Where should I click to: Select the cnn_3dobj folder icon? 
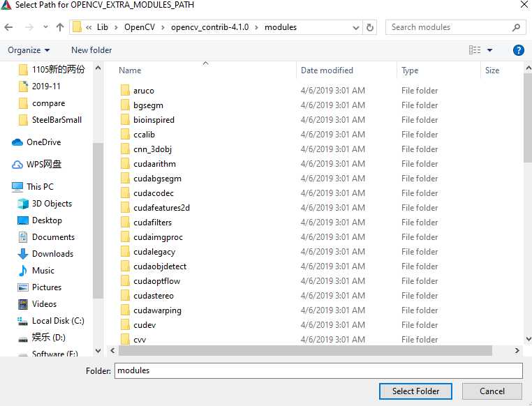point(125,149)
